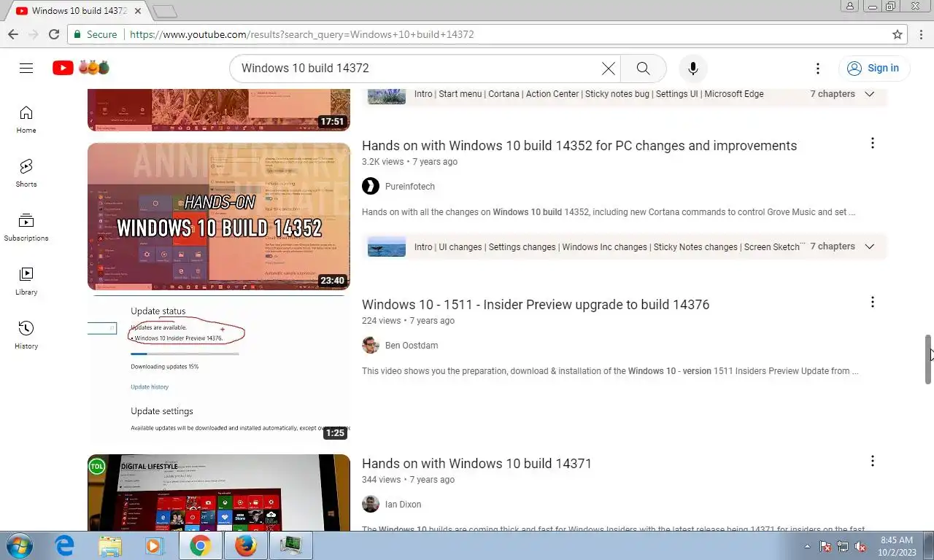Open 'Insider Preview upgrade to build 14376' title
The image size is (934, 560).
pos(536,305)
